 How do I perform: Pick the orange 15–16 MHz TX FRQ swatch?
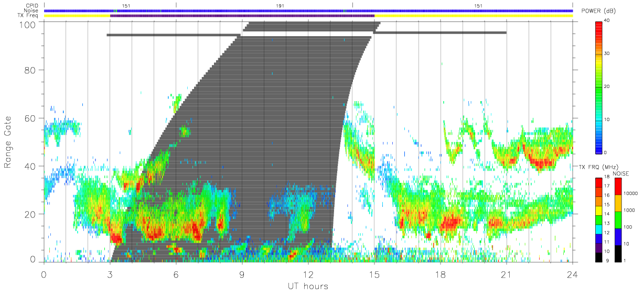pos(598,201)
